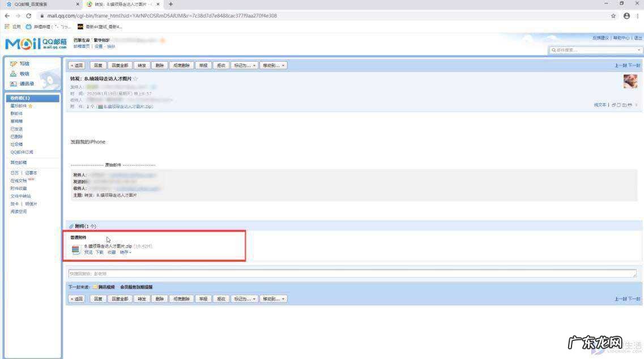Click the top 举报 report button
644x359 pixels.
[x=203, y=65]
